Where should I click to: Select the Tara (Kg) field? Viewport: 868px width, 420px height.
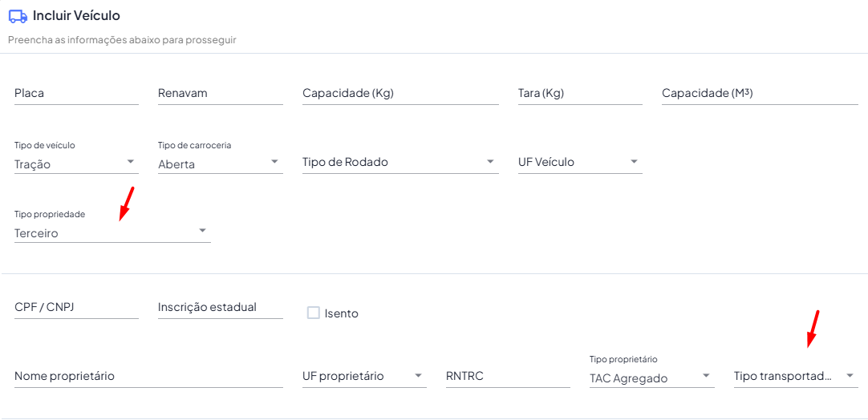[579, 94]
